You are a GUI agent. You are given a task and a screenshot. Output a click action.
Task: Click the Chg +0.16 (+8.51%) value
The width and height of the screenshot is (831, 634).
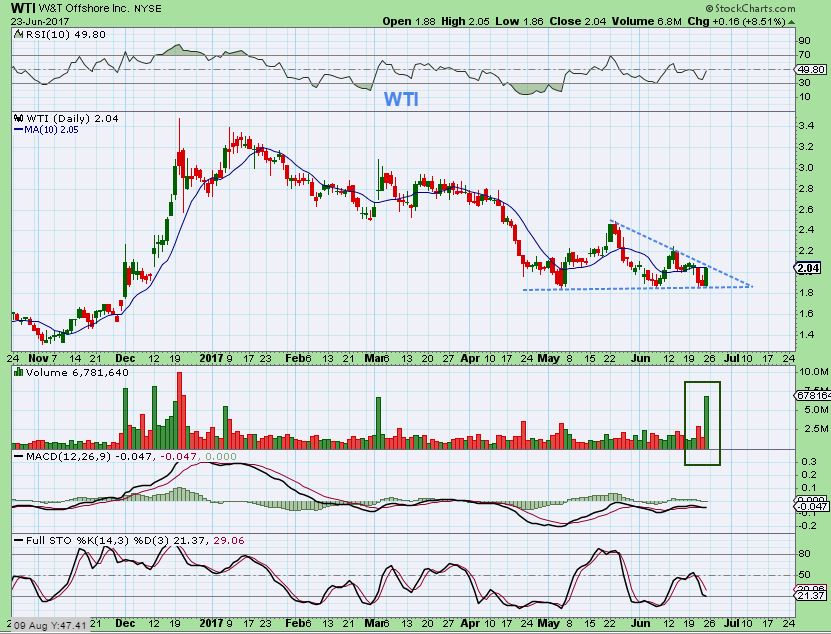coord(737,21)
